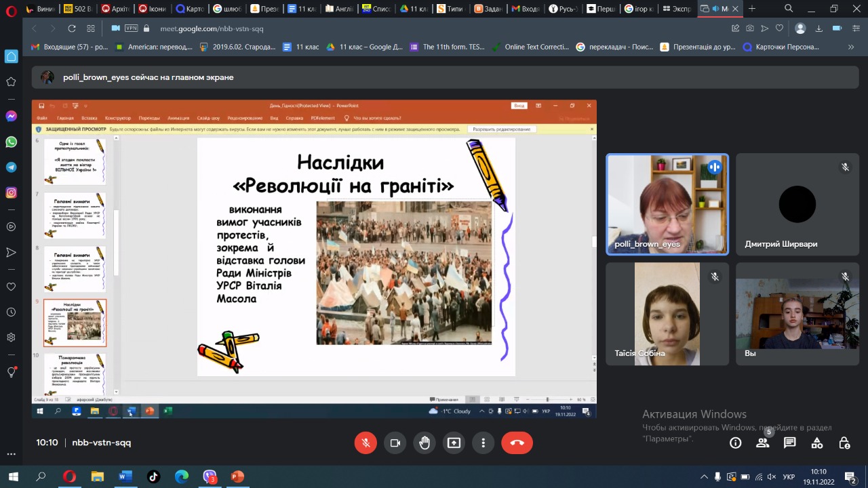Switch to the "Русь-" Wikipedia tab

point(563,9)
